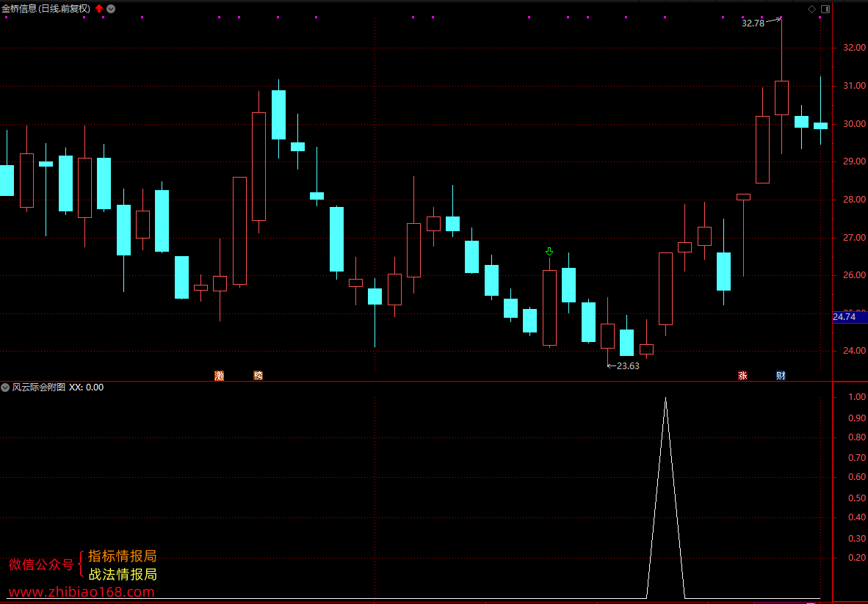Click the green down-arrow signal above the candlestick

click(549, 252)
